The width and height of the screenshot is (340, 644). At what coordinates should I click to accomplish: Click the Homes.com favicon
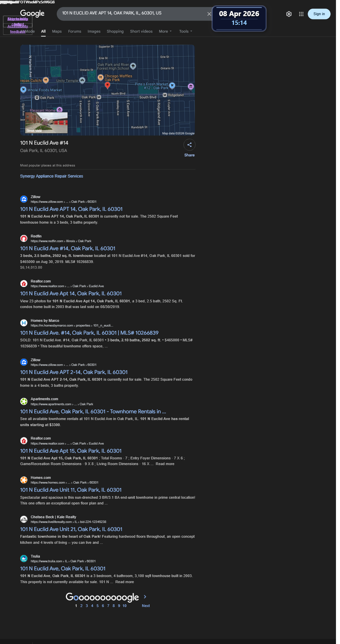(x=24, y=480)
